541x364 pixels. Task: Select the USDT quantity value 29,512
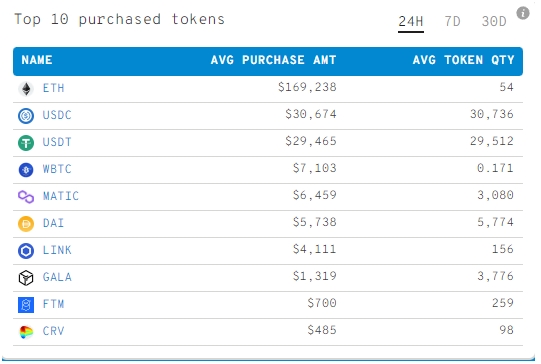pyautogui.click(x=492, y=141)
